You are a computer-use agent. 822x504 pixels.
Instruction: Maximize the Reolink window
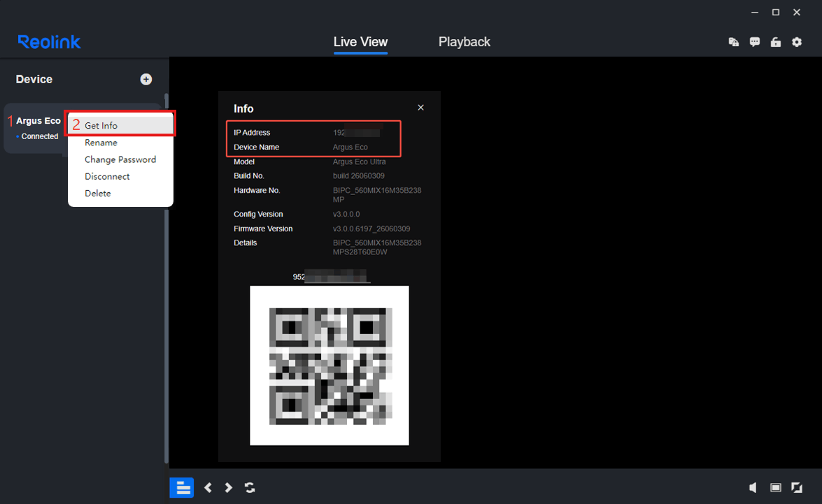tap(776, 12)
